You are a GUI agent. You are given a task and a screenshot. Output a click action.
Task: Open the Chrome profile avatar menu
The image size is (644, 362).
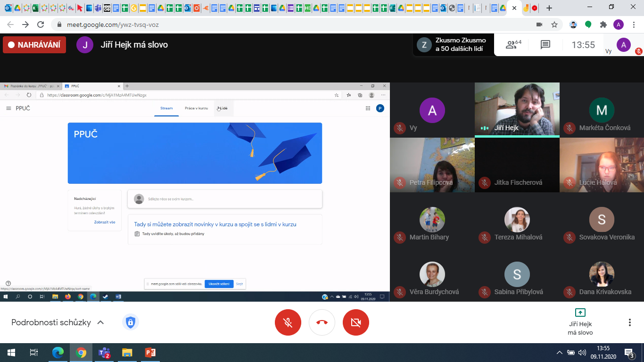click(x=619, y=25)
